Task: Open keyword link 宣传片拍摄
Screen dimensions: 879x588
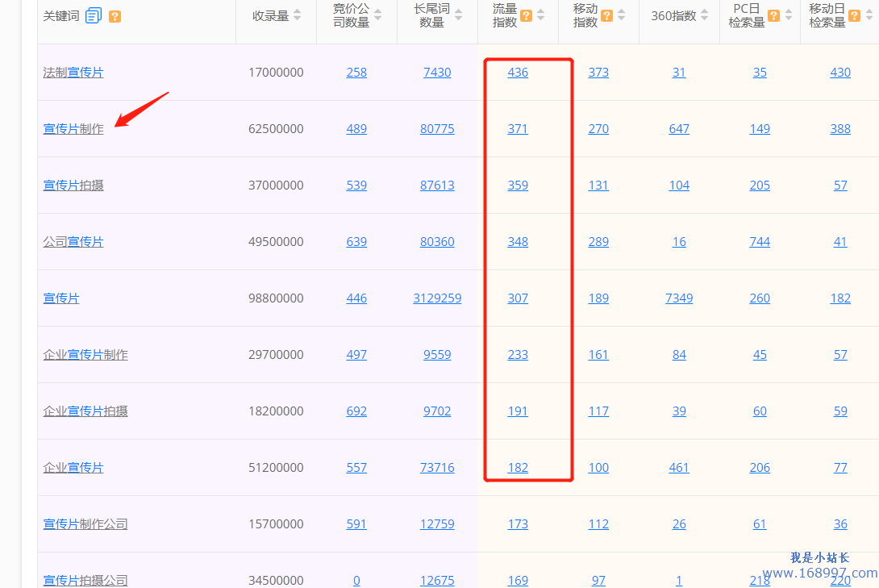Action: [73, 186]
